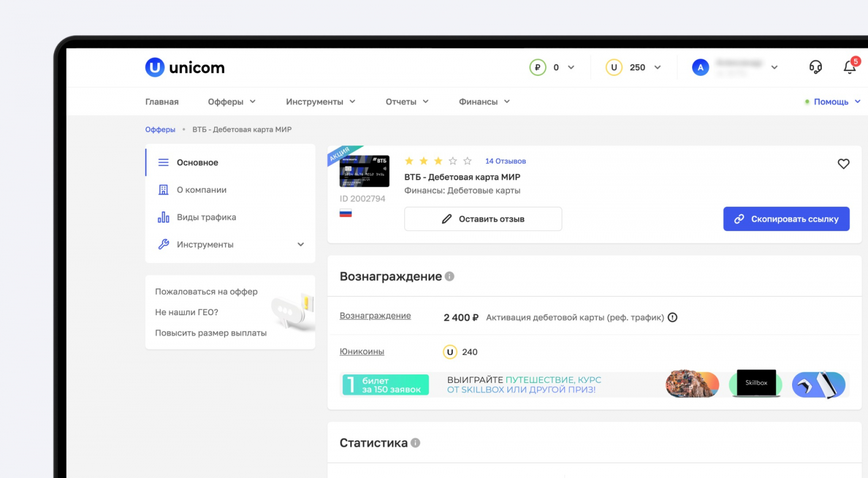The image size is (868, 478).
Task: Expand the user account dropdown arrow
Action: coord(774,67)
